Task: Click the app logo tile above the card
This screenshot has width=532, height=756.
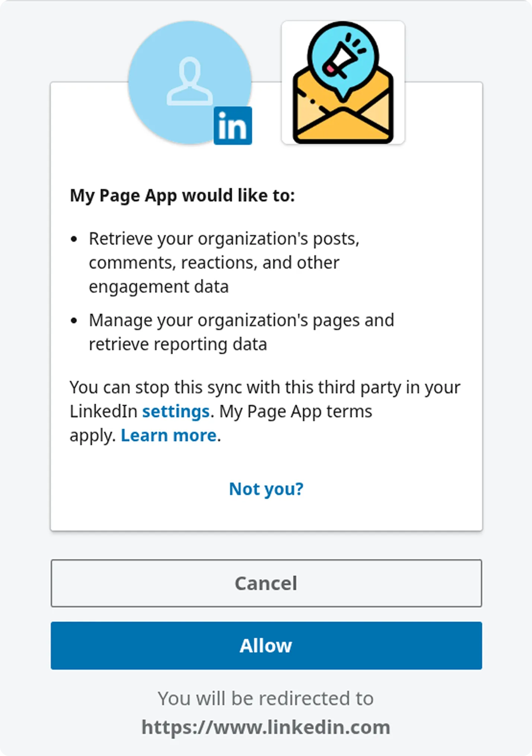Action: pos(343,82)
